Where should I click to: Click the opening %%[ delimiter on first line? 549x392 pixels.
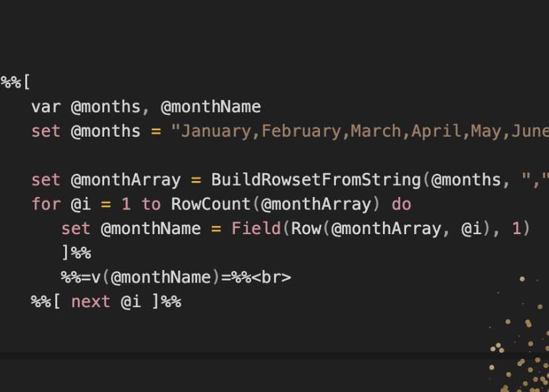pos(15,82)
